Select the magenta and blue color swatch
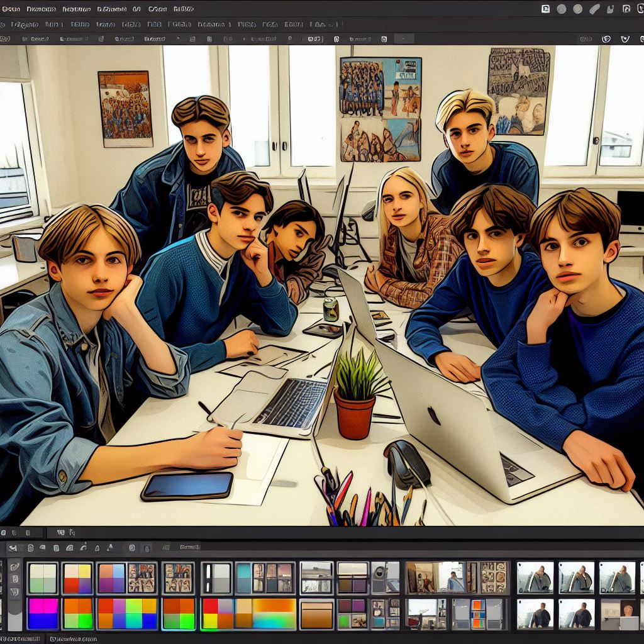Viewport: 644px width, 644px height. tap(43, 614)
